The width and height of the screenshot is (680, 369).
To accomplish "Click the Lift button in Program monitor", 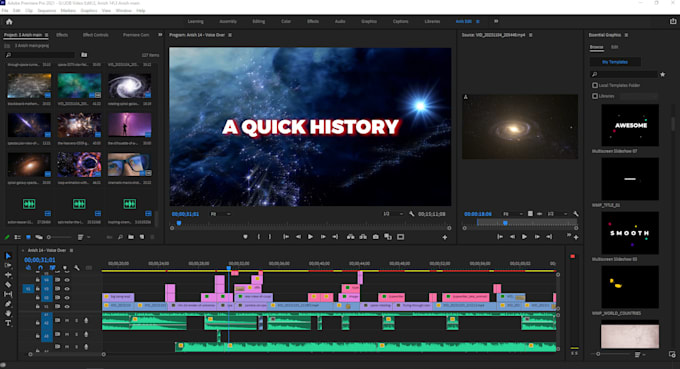I will click(x=350, y=237).
